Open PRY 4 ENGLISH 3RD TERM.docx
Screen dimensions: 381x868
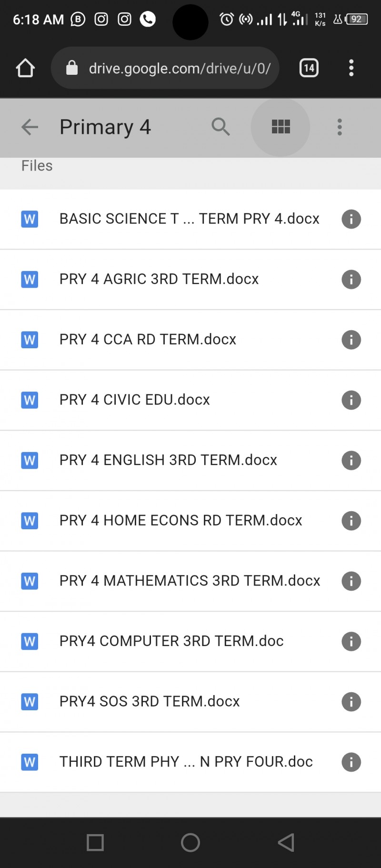tap(168, 460)
